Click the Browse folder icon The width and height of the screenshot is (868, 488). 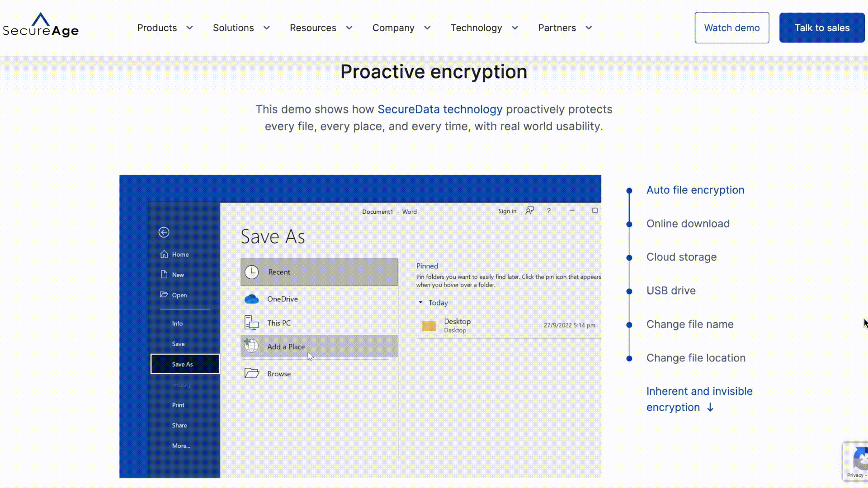(251, 374)
